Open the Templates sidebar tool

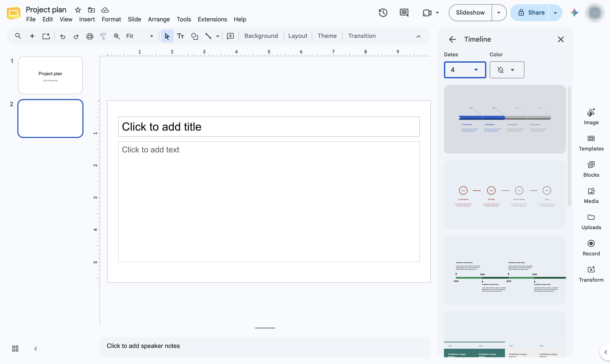click(x=591, y=143)
